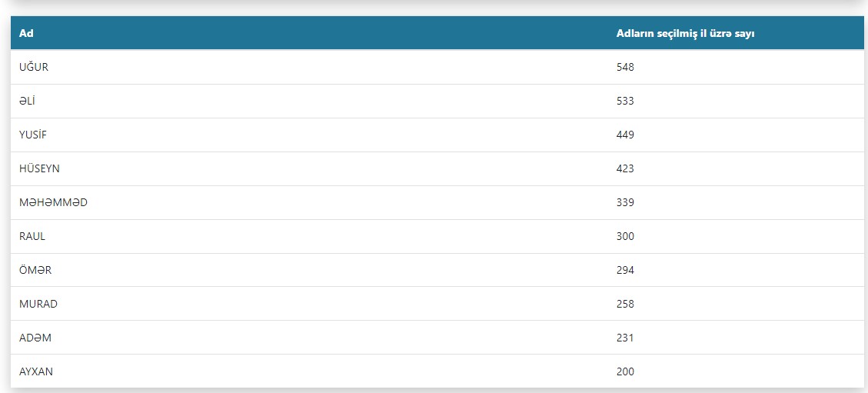Click the MURAD name entry
The width and height of the screenshot is (868, 393).
[38, 304]
